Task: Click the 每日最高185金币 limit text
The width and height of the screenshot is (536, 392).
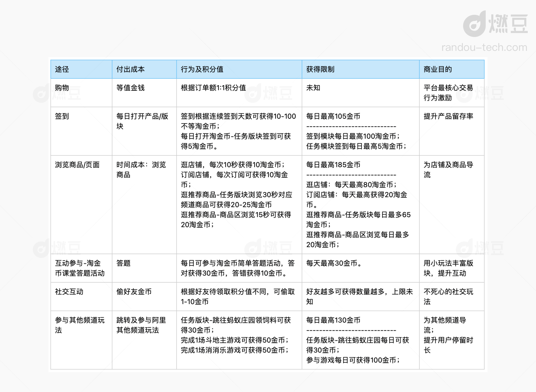Action: click(333, 165)
